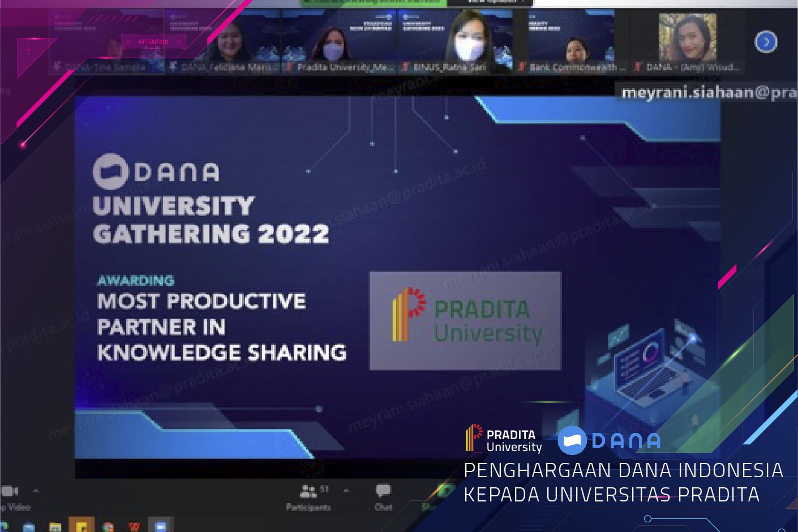Open the Participants panel icon
Screen dimensions: 798x532
tap(308, 491)
